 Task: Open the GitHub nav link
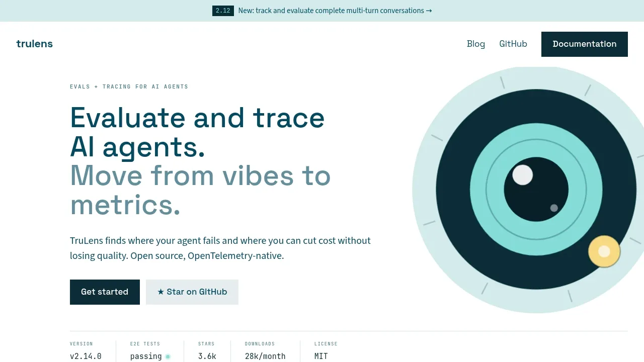513,44
